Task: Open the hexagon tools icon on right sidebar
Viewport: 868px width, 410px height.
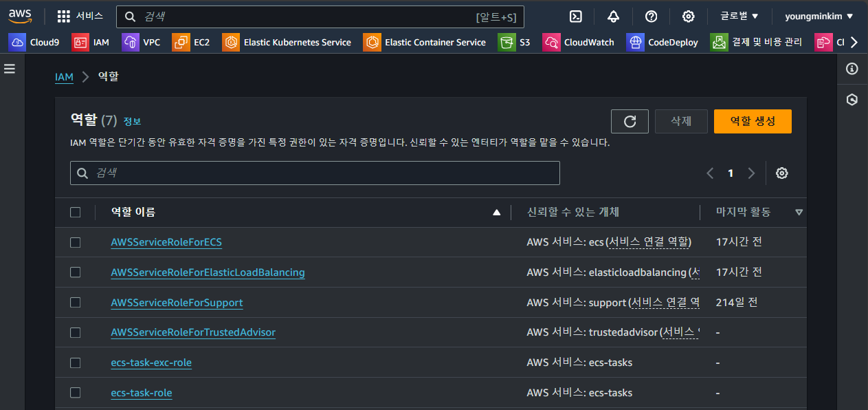Action: pos(852,100)
